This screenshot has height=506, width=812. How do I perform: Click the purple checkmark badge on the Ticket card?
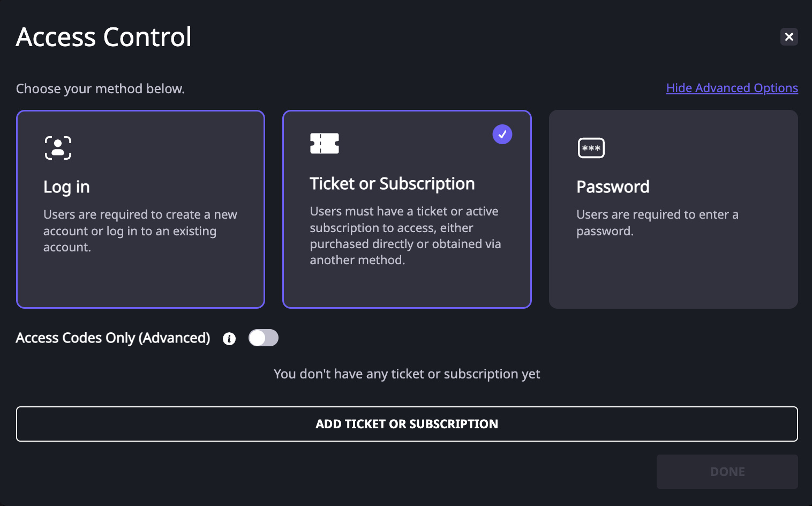tap(502, 135)
